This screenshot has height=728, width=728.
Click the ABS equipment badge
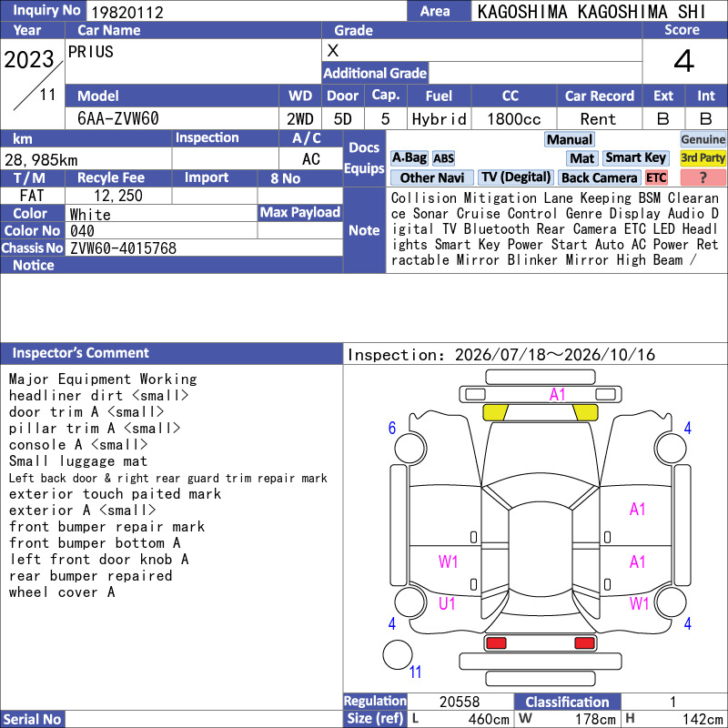pos(443,158)
